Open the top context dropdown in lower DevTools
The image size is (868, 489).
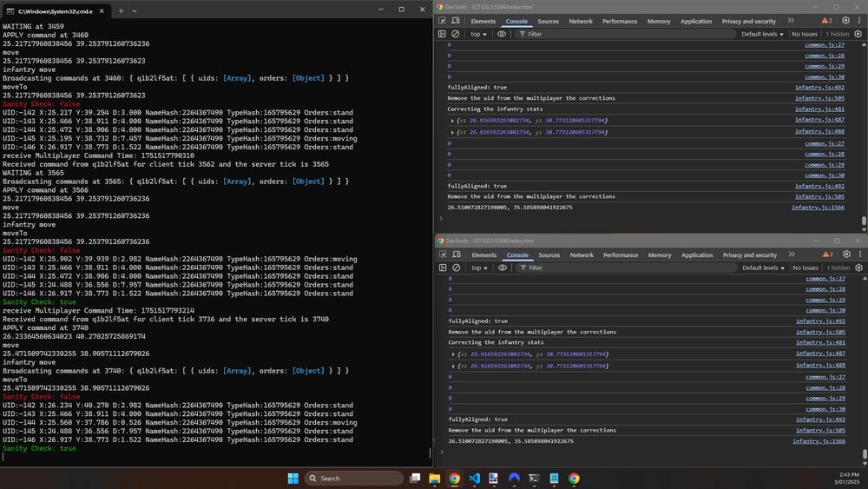pos(479,268)
